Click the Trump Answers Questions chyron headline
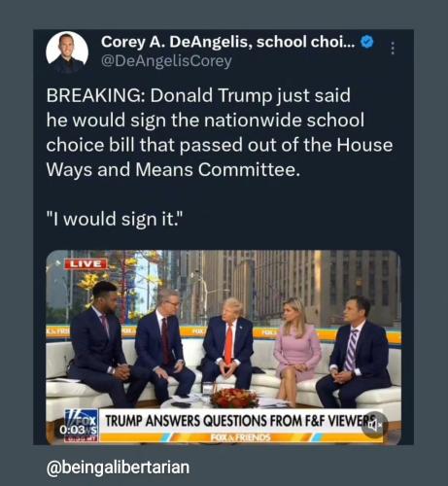 240,421
